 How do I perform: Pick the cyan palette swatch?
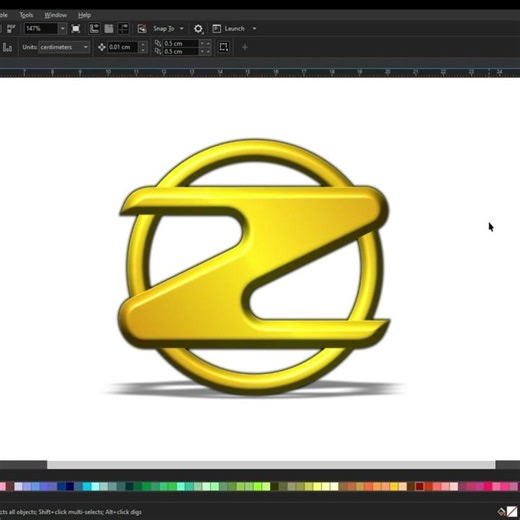pyautogui.click(x=87, y=487)
